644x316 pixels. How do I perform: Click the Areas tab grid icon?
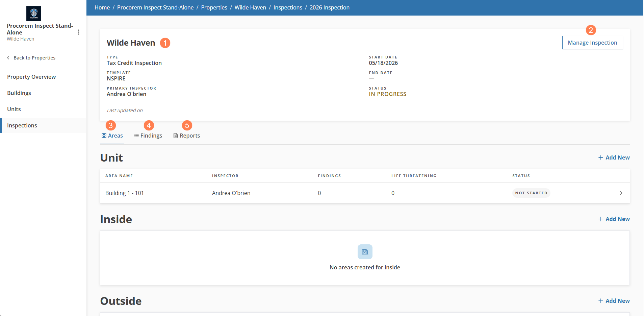104,136
